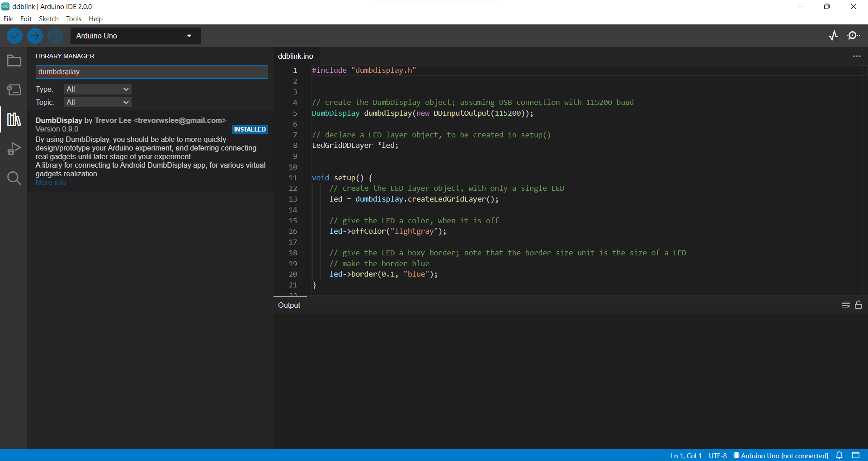
Task: Open the Type filter dropdown
Action: (x=97, y=89)
